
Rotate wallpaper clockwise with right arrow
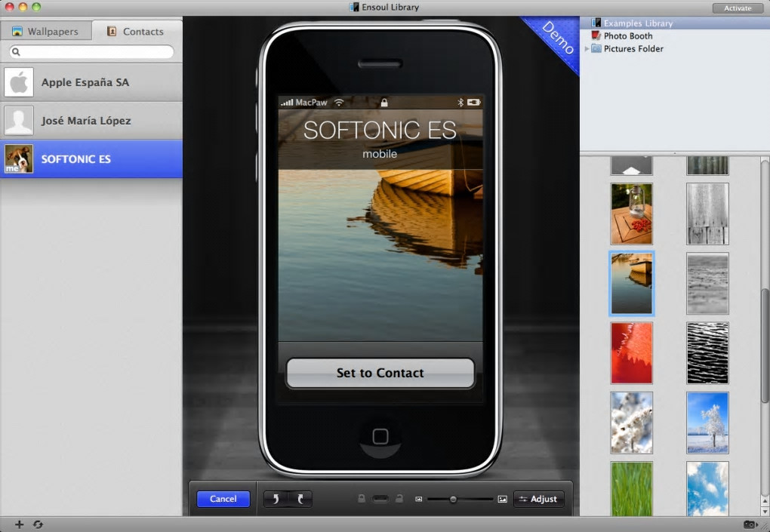[x=300, y=499]
